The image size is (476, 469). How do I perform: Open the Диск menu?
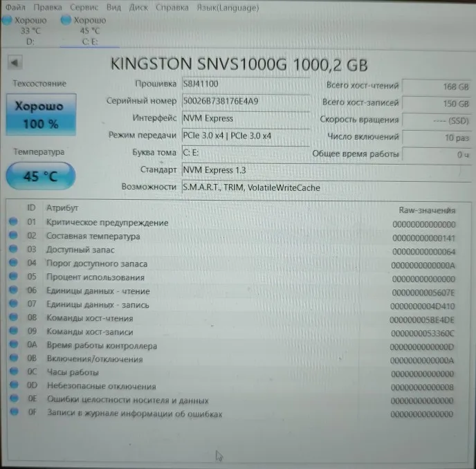click(138, 8)
